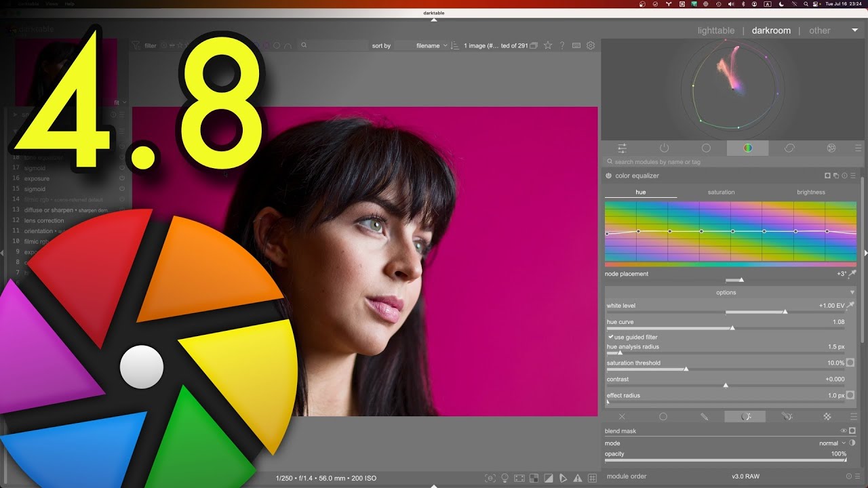Click star rating overlay icon in top bar
The image size is (868, 488).
click(548, 45)
